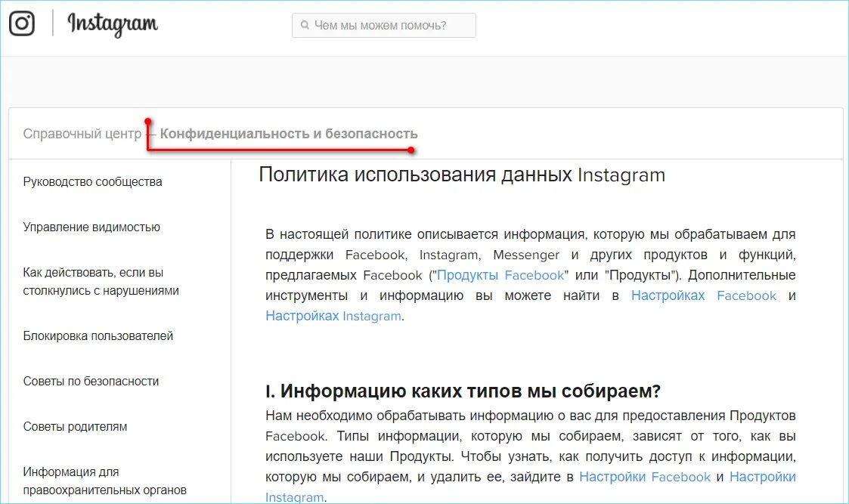Select 'Управление видимостью' in sidebar
Viewport: 849px width, 504px height.
pos(91,227)
